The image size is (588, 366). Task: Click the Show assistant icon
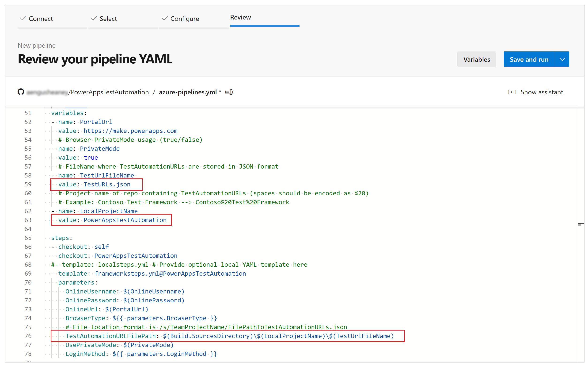(x=513, y=92)
